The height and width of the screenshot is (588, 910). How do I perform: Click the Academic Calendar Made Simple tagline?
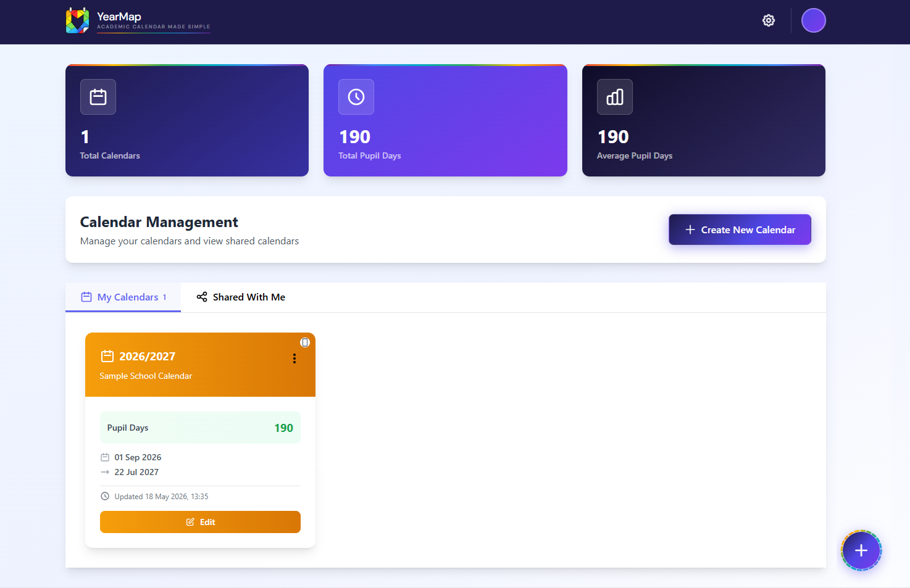(154, 27)
